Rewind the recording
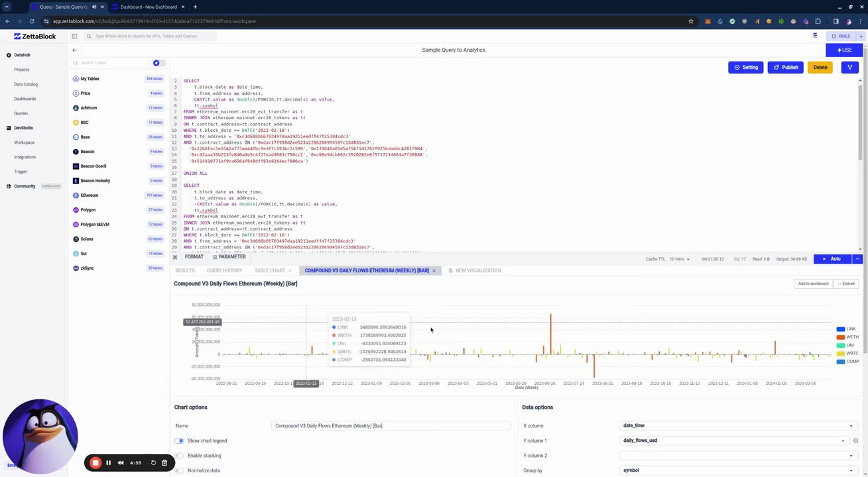 click(121, 463)
